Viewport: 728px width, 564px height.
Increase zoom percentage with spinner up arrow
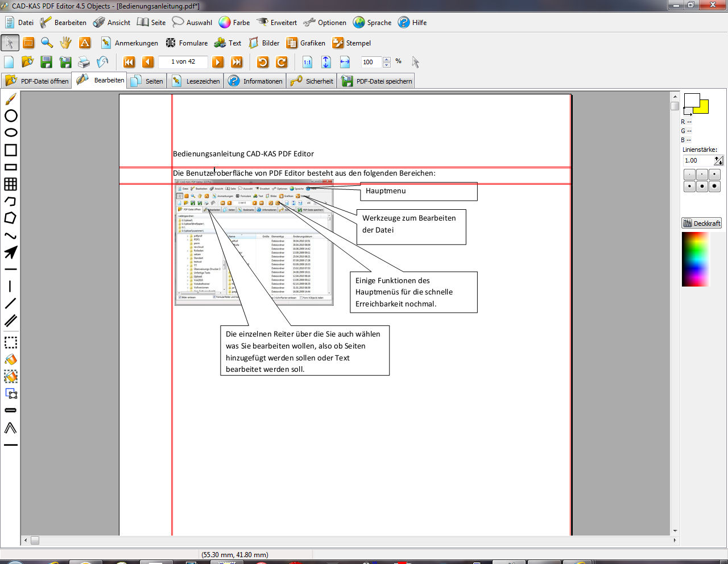pos(387,59)
